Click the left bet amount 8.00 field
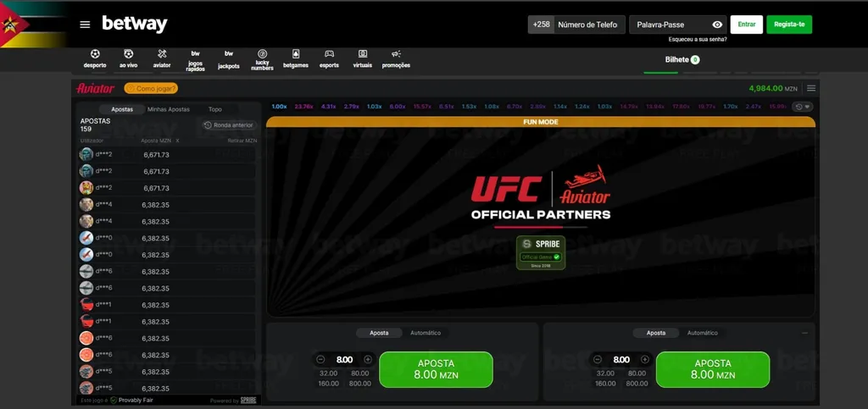 pos(344,360)
